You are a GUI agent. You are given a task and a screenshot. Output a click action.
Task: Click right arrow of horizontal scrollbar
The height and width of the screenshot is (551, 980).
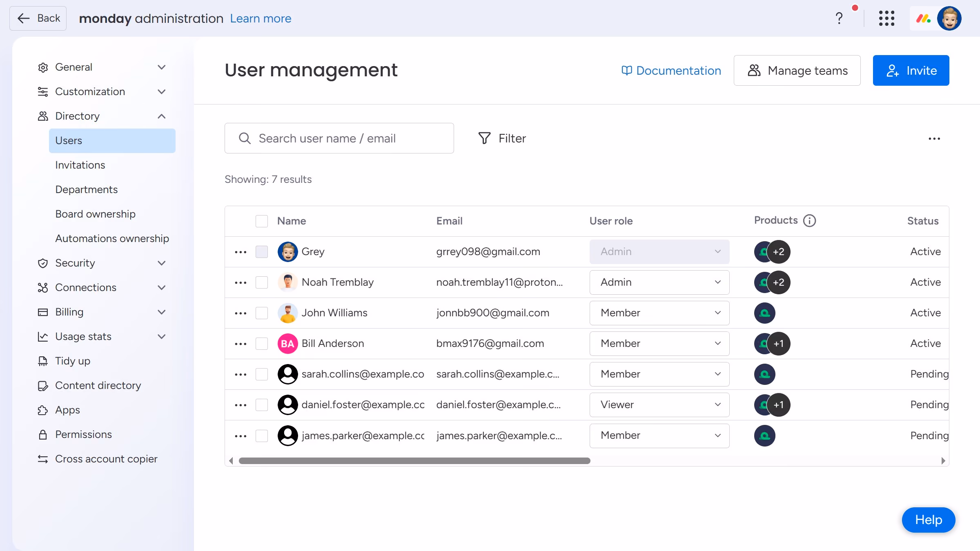(x=943, y=461)
